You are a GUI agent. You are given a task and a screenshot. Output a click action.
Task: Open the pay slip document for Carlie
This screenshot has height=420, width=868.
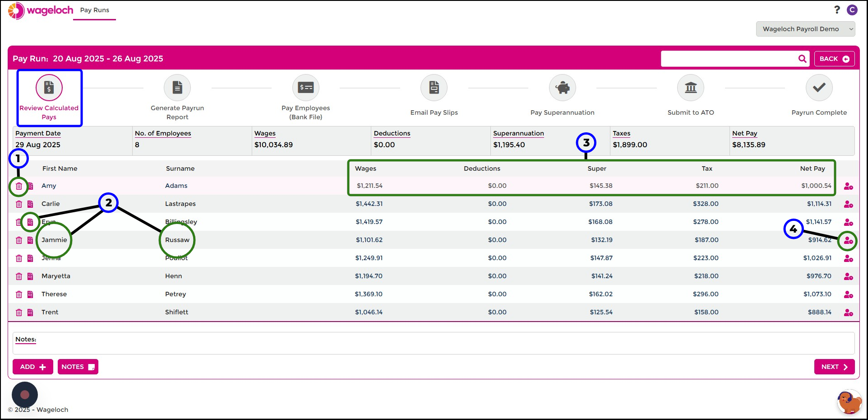click(30, 204)
